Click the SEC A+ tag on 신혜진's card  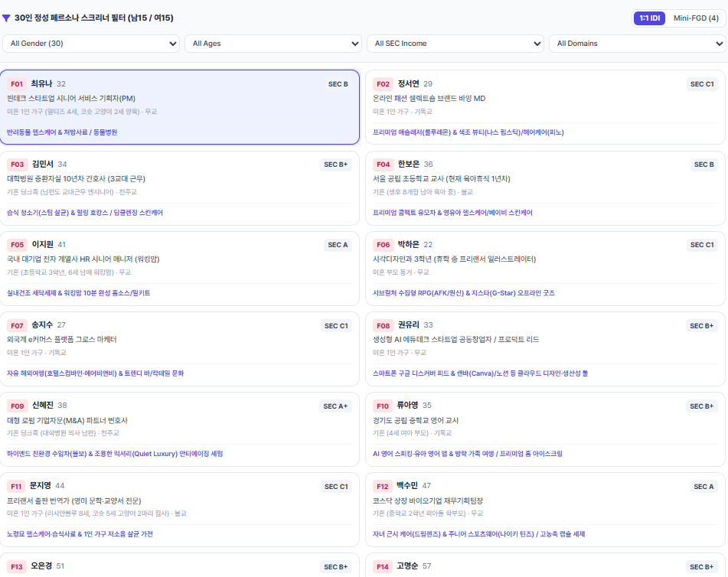point(335,406)
